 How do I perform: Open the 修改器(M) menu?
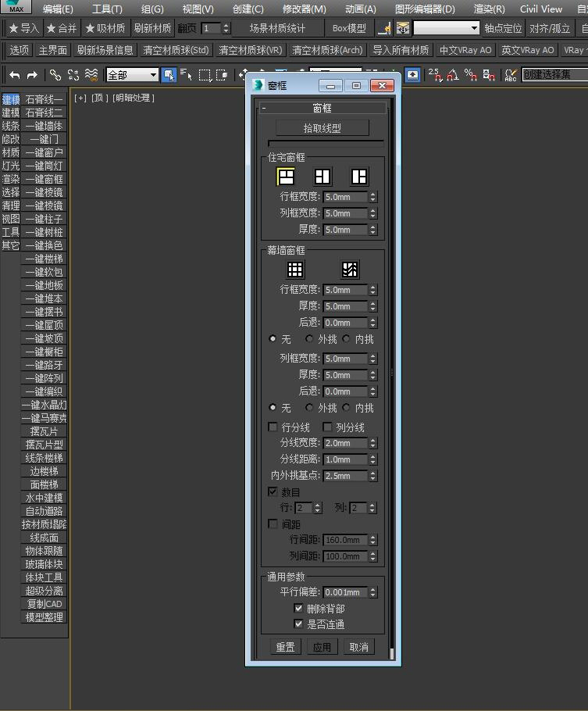[304, 9]
